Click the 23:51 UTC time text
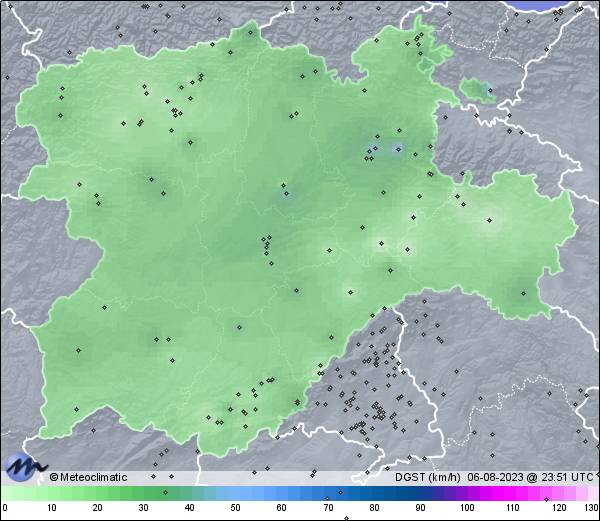 (x=566, y=477)
